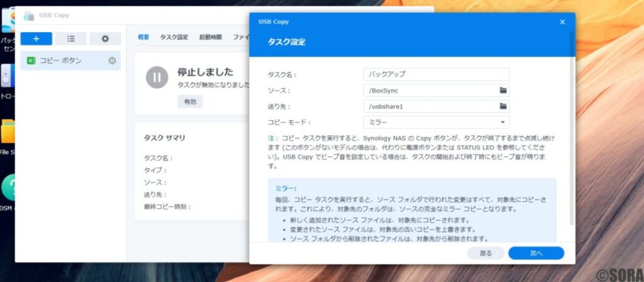
Task: Select the コピー ボタン task in sidebar
Action: coord(70,60)
